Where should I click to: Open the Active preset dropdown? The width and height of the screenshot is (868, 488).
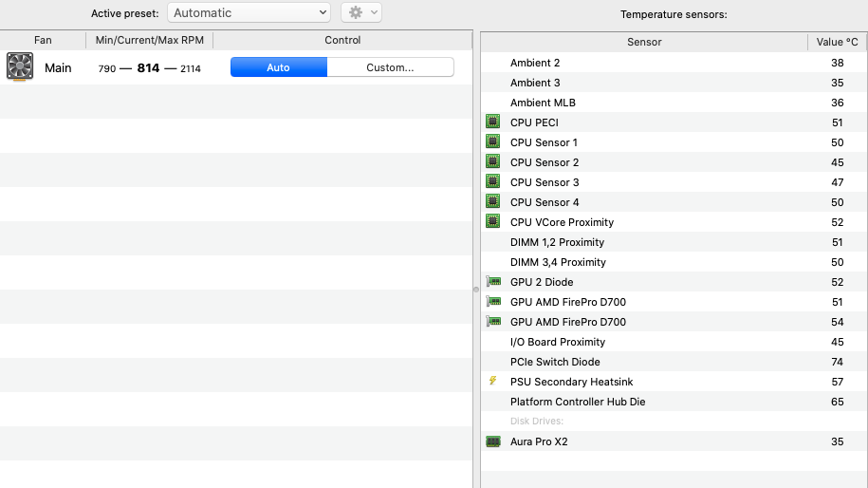click(x=249, y=13)
